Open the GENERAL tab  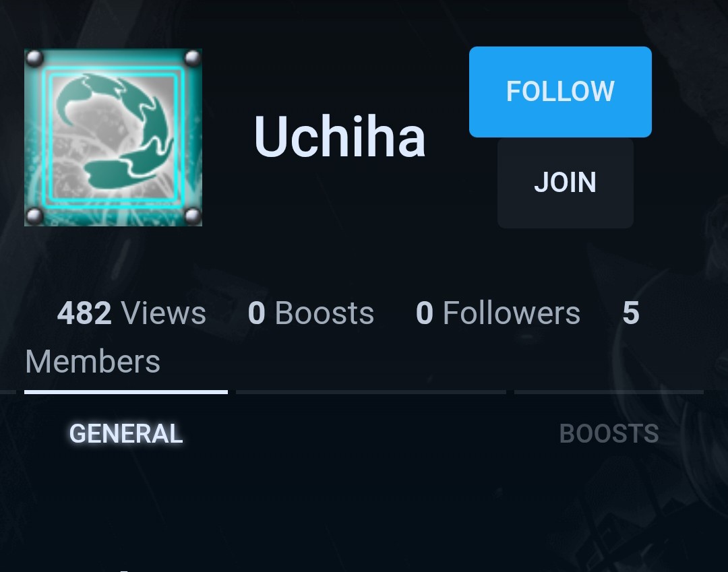126,434
